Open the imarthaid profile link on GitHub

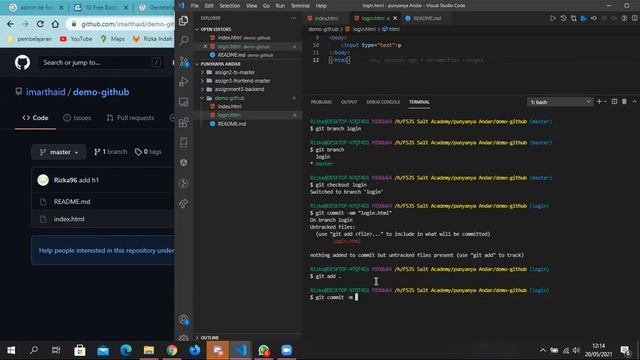[45, 92]
